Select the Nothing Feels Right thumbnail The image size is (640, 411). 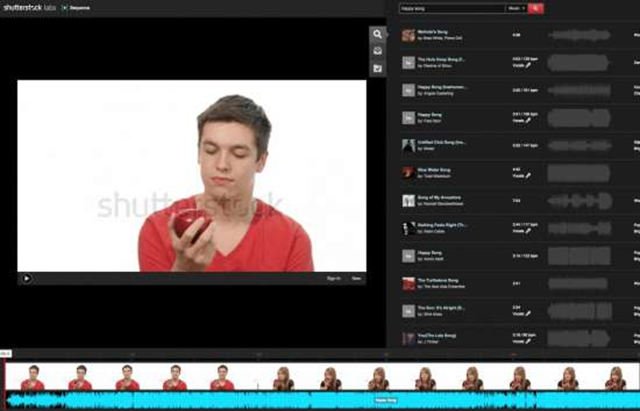coord(409,228)
